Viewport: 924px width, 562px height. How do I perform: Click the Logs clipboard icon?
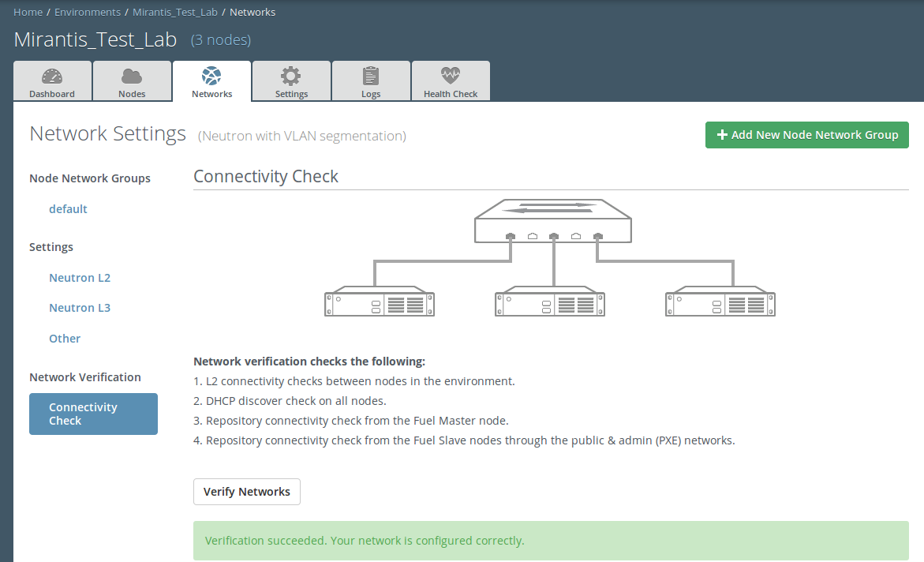pyautogui.click(x=371, y=76)
